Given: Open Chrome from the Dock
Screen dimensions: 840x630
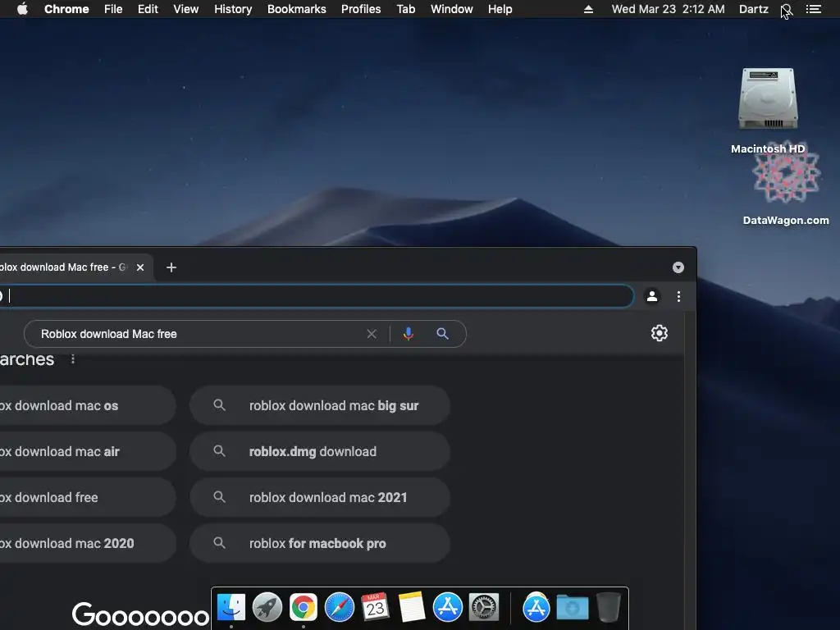Looking at the screenshot, I should (304, 608).
